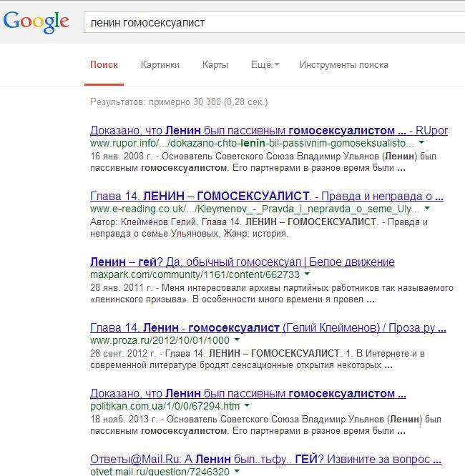Expand the arrow beside the maxpark.com URL
The image size is (465, 476).
pos(307,274)
